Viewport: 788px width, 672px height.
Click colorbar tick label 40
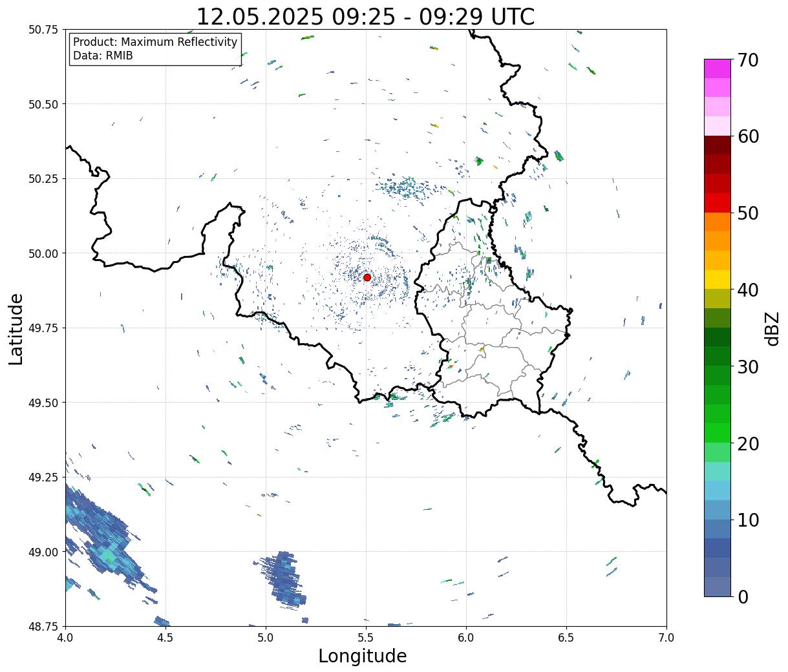click(x=748, y=289)
